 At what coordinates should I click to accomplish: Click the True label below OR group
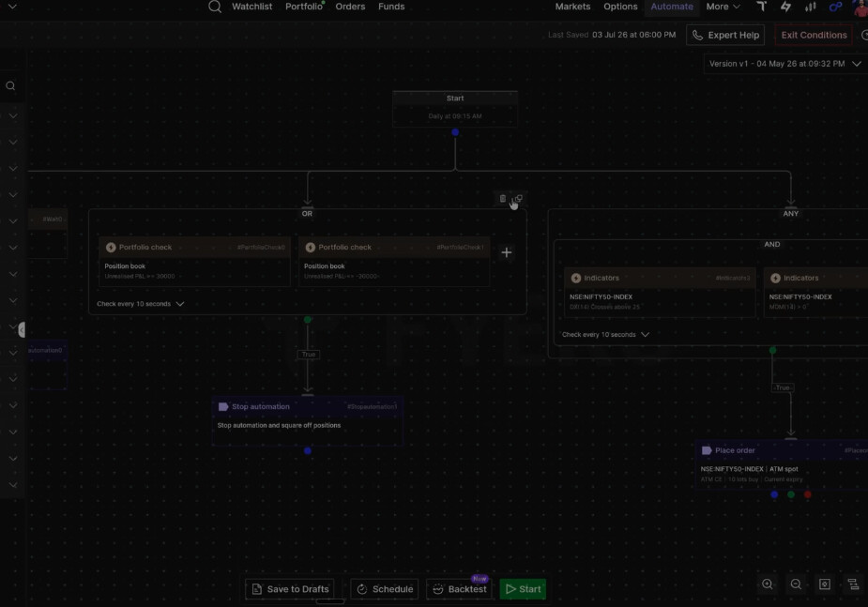coord(309,355)
